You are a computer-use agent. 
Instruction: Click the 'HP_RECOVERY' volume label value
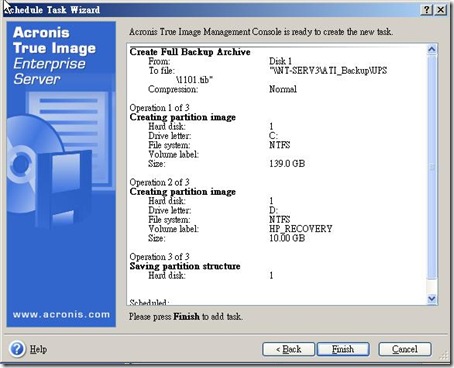301,229
